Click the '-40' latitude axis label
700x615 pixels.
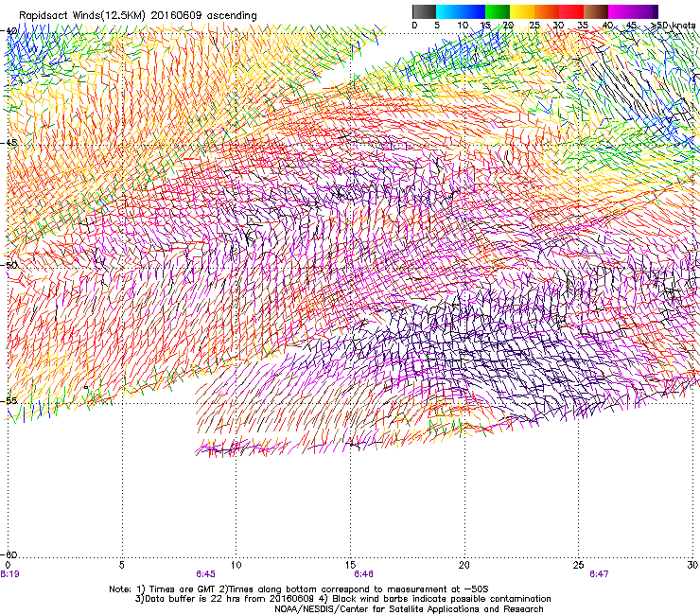9,30
